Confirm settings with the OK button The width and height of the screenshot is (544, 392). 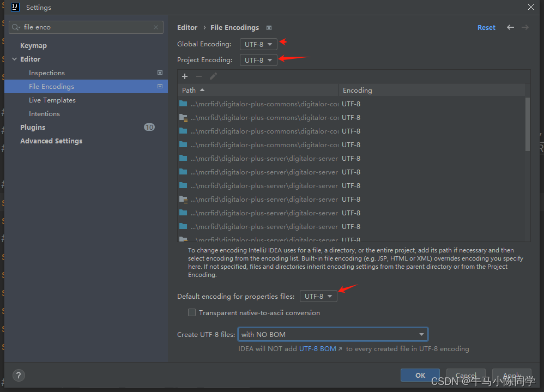[x=420, y=375]
